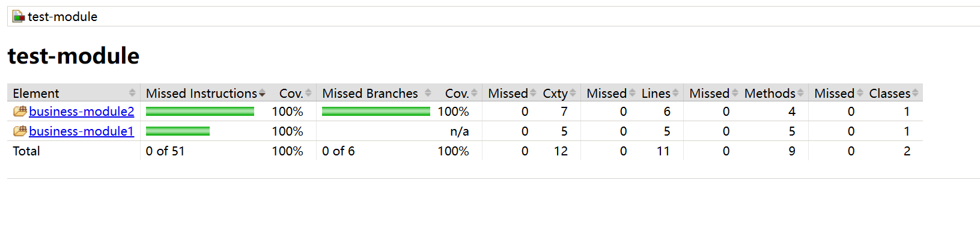Click the test-module breadcrumb text

pyautogui.click(x=62, y=16)
